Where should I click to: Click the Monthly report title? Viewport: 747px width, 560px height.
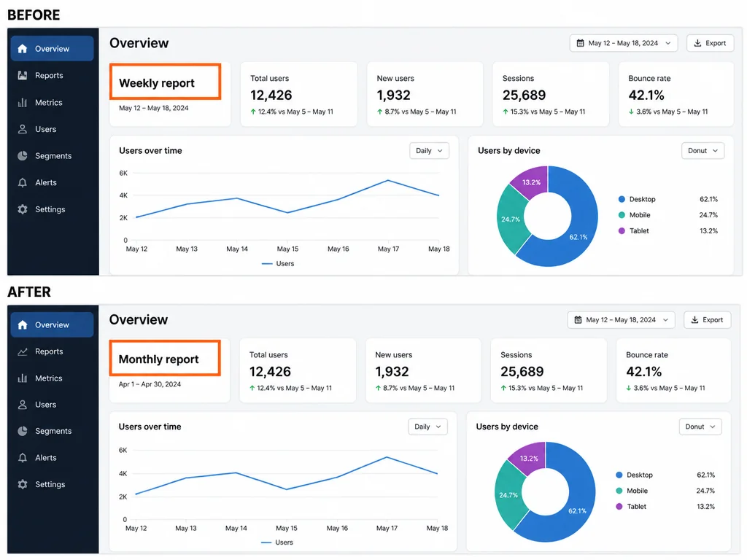coord(158,359)
